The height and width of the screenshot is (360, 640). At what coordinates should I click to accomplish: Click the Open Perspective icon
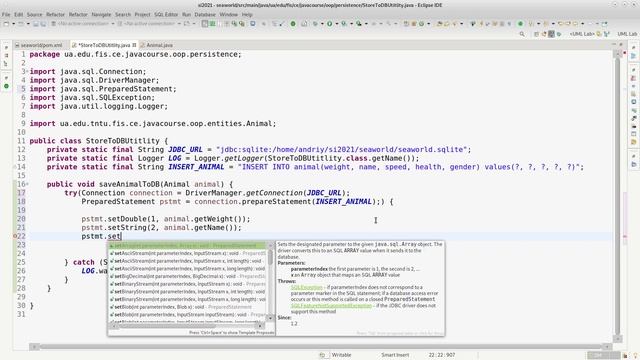click(536, 34)
